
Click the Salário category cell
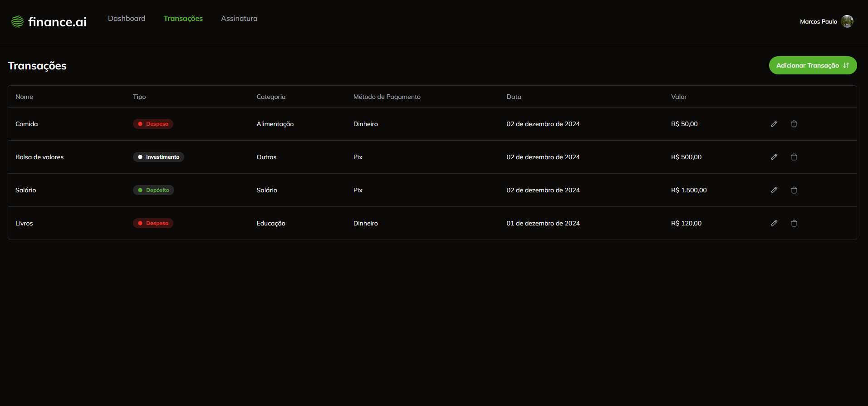pos(267,190)
